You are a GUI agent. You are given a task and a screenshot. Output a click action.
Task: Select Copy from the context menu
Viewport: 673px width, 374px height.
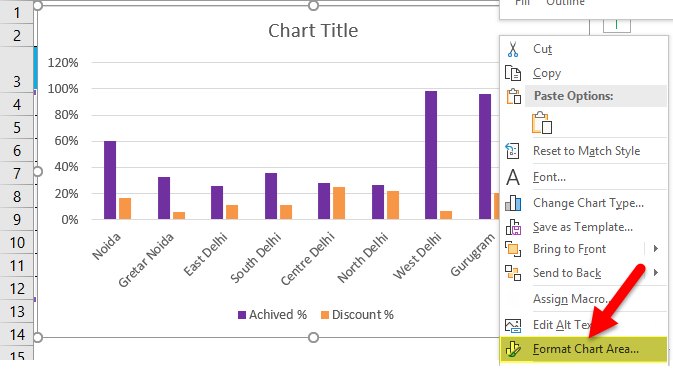547,73
